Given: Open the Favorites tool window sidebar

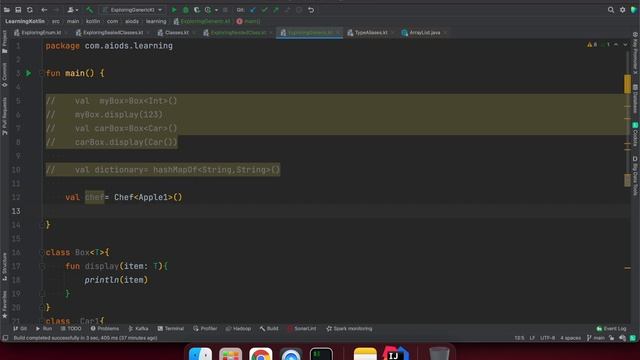Looking at the screenshot, I should pos(4,305).
